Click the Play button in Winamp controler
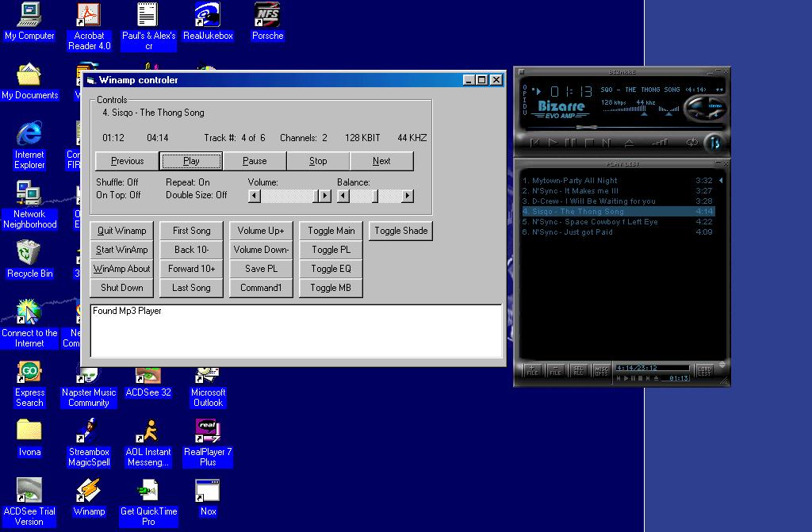This screenshot has height=532, width=812. coord(191,161)
